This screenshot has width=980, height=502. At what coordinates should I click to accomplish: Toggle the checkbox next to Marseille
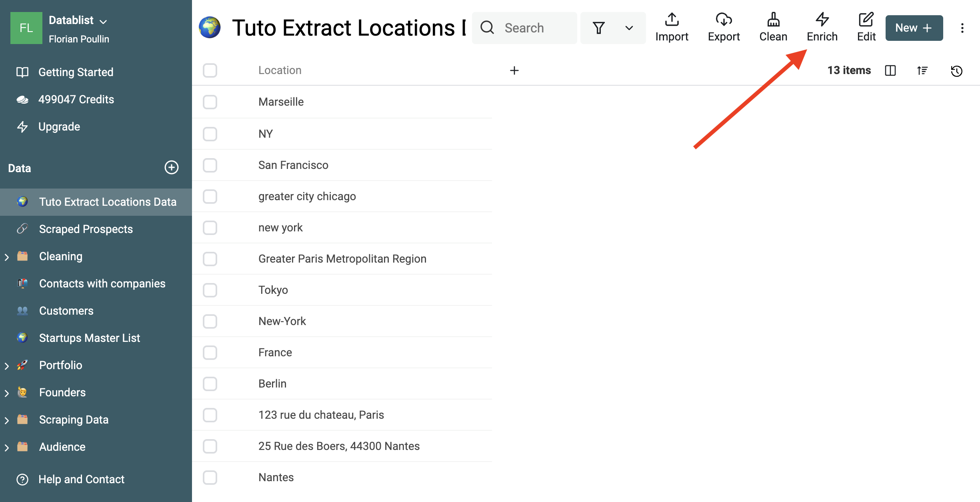(x=210, y=102)
